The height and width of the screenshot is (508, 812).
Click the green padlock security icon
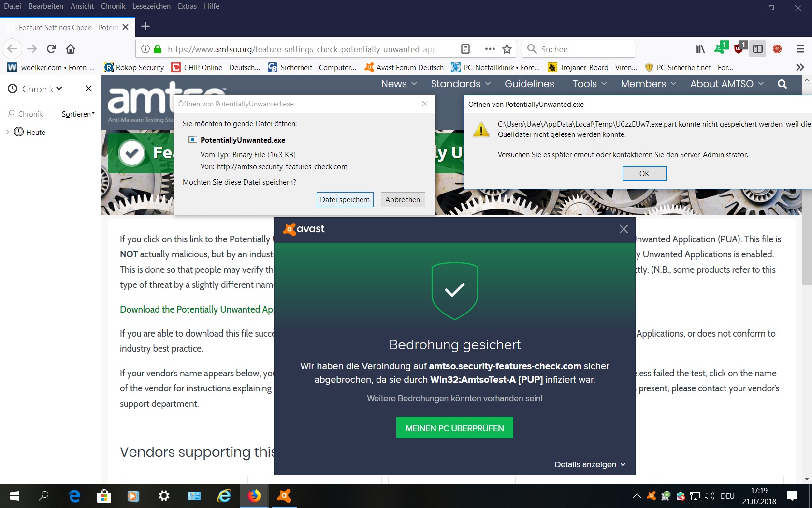tap(158, 49)
